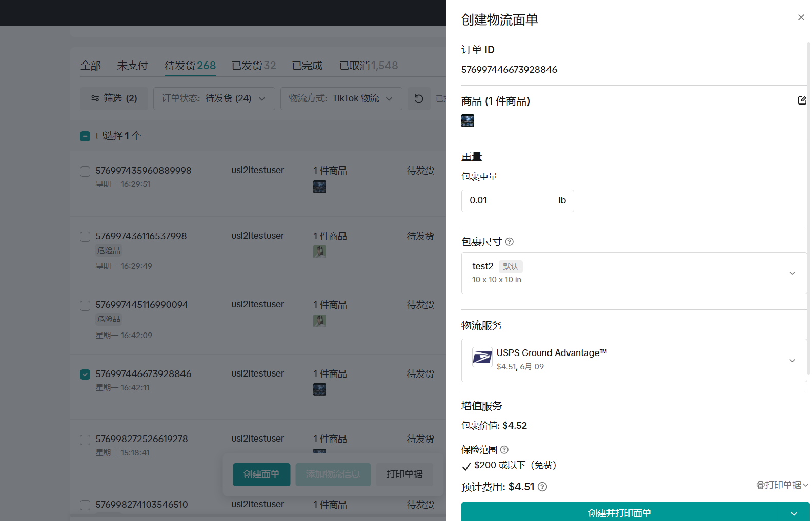The height and width of the screenshot is (521, 812).
Task: Click the 创建并打印面单 button
Action: pos(619,513)
